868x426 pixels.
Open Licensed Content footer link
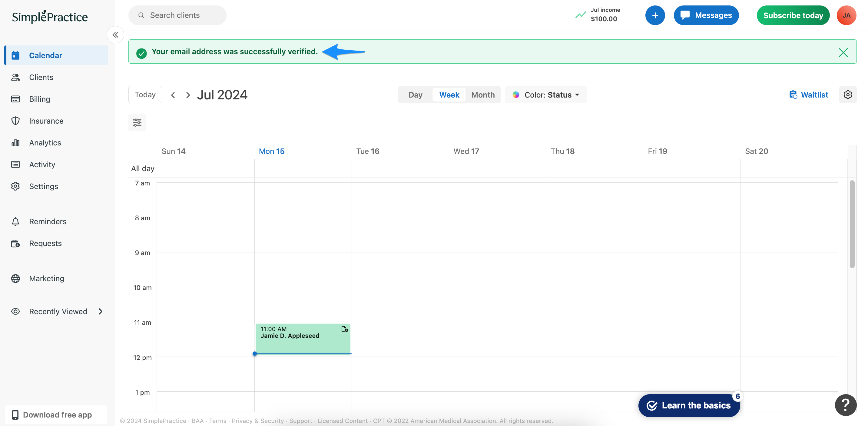[x=342, y=421]
